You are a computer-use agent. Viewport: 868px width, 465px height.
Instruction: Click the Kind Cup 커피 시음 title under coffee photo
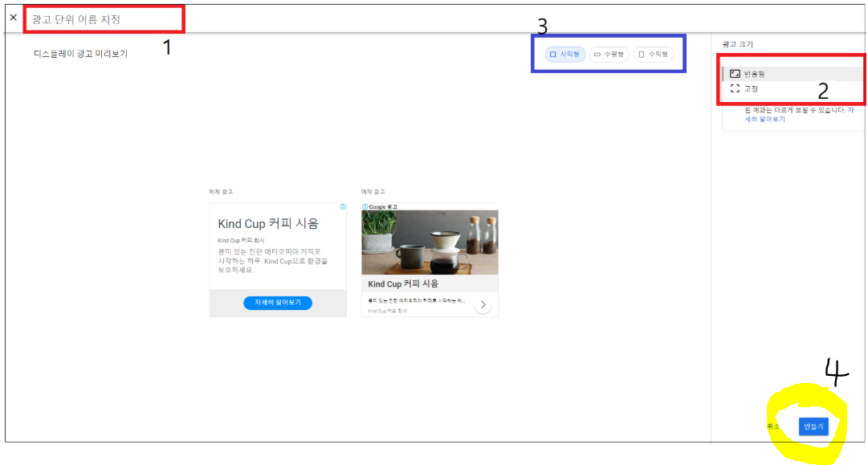click(403, 283)
